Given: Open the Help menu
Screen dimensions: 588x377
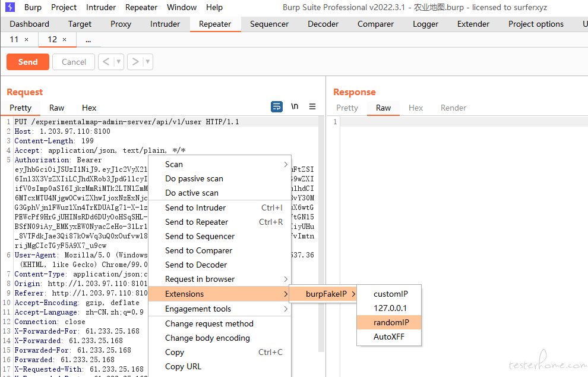Looking at the screenshot, I should [x=214, y=7].
